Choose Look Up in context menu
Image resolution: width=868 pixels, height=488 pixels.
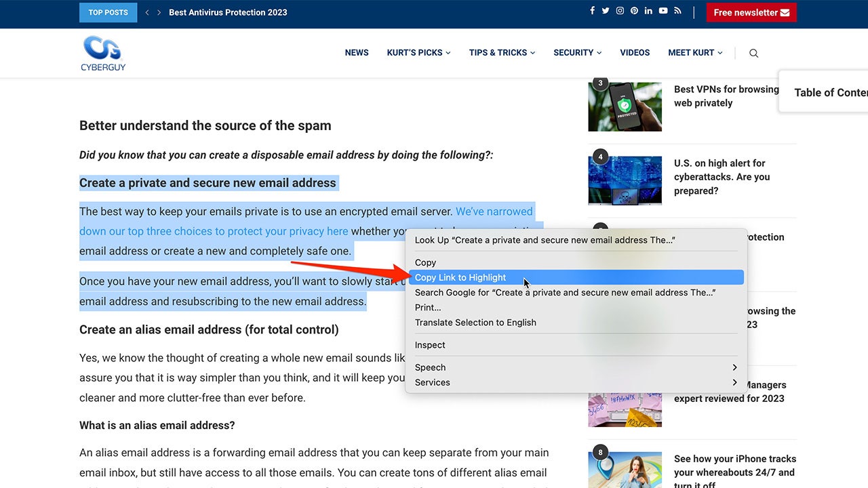(x=576, y=240)
